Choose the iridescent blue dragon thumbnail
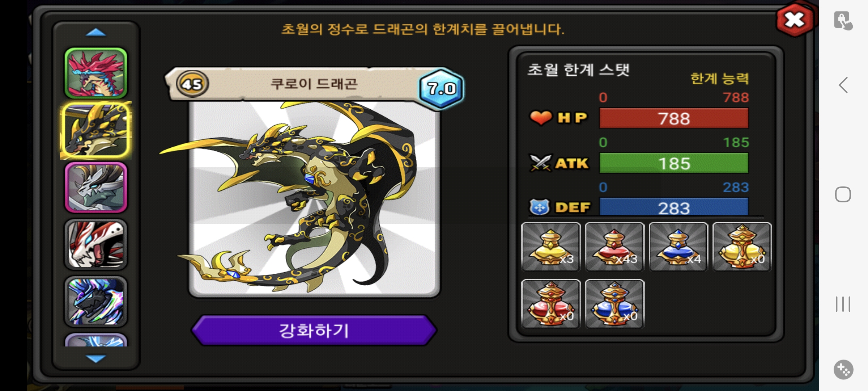Screen dimensions: 868x391 click(96, 301)
